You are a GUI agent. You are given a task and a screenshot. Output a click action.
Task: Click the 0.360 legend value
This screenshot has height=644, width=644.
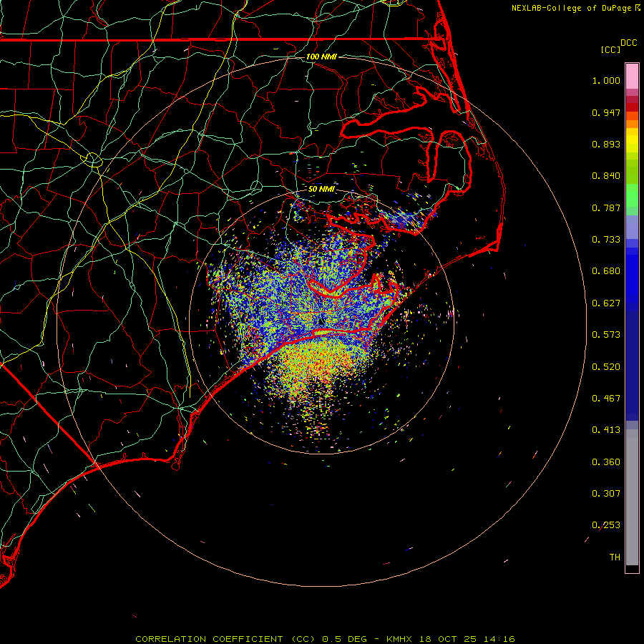[x=606, y=462]
